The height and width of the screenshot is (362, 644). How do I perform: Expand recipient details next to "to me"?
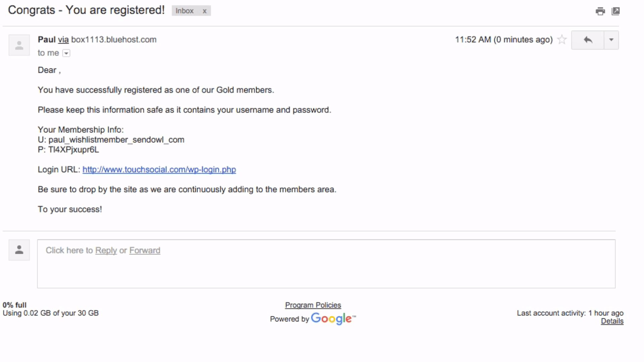[x=66, y=53]
